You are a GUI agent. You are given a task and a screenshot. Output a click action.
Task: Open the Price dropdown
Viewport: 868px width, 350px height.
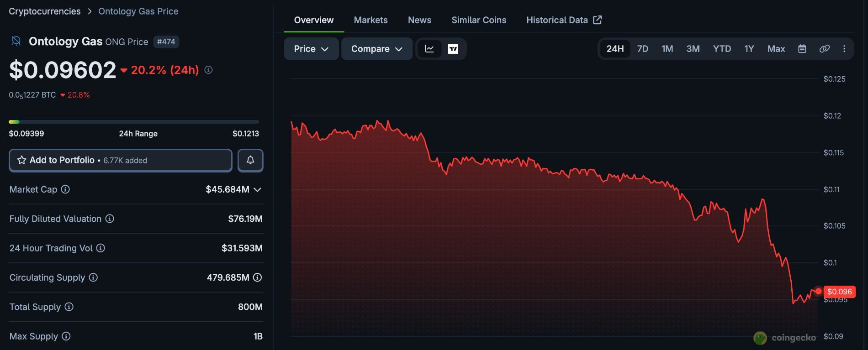(x=311, y=49)
